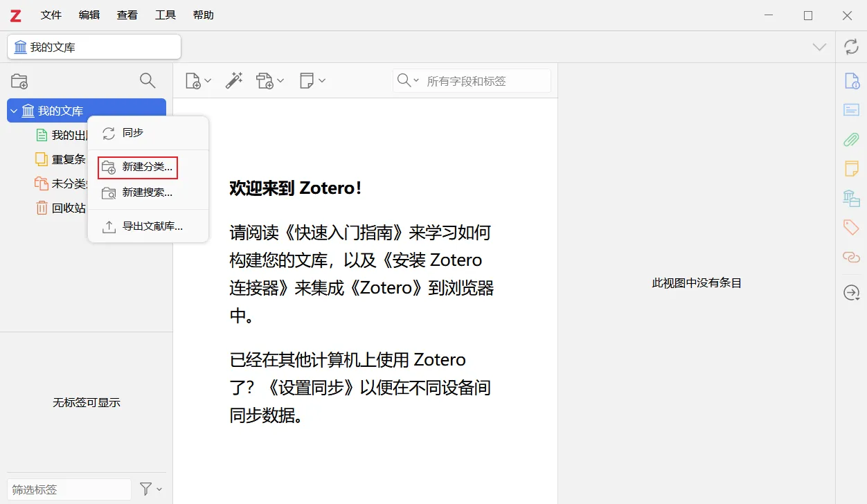This screenshot has width=867, height=504.
Task: Select 回收站 in the library tree
Action: click(x=69, y=208)
